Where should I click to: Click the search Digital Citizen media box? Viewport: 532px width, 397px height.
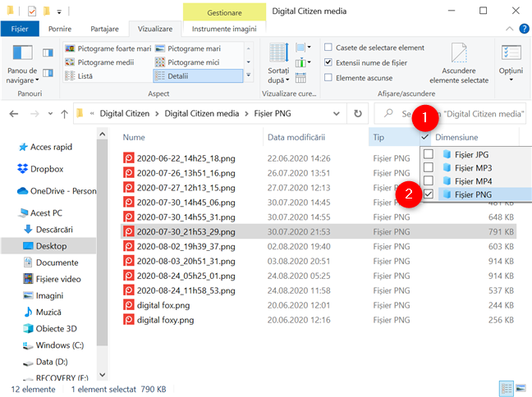451,113
